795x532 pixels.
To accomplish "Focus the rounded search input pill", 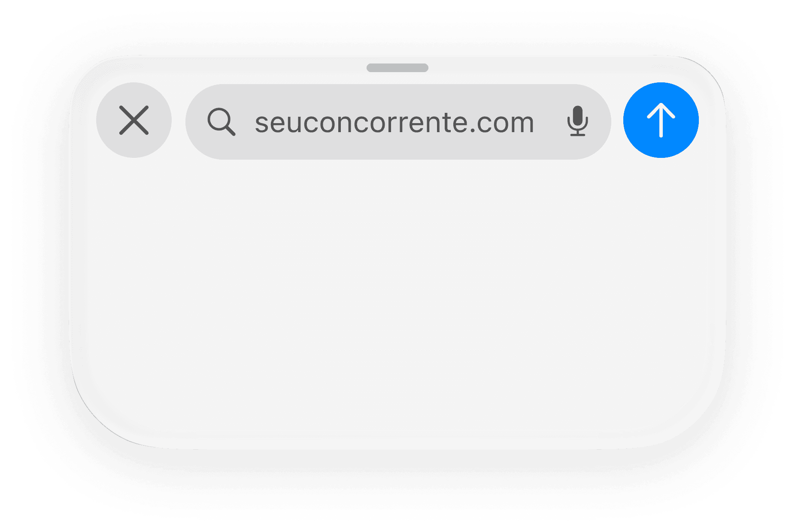I will click(x=398, y=122).
